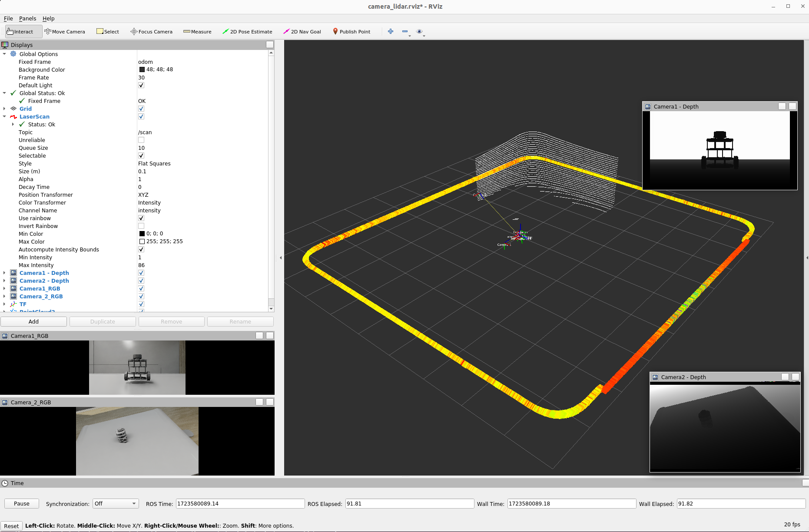
Task: Click the Reset button
Action: point(11,526)
